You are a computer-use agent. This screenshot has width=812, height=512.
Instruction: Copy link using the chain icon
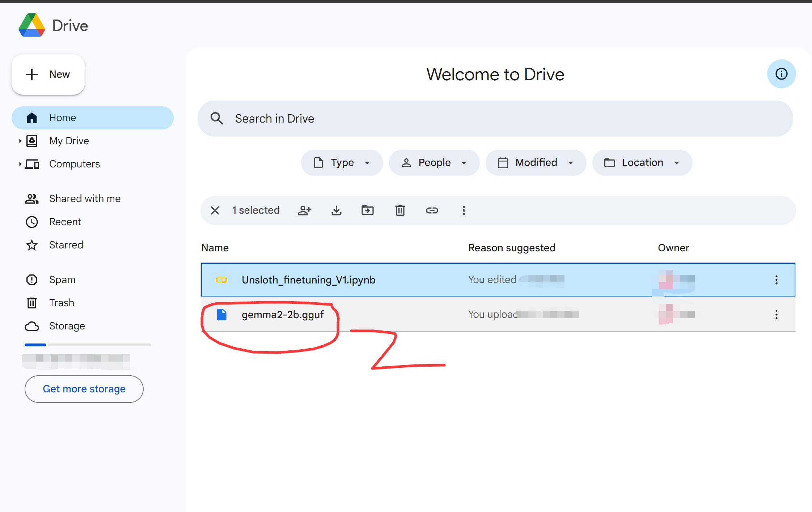tap(432, 210)
